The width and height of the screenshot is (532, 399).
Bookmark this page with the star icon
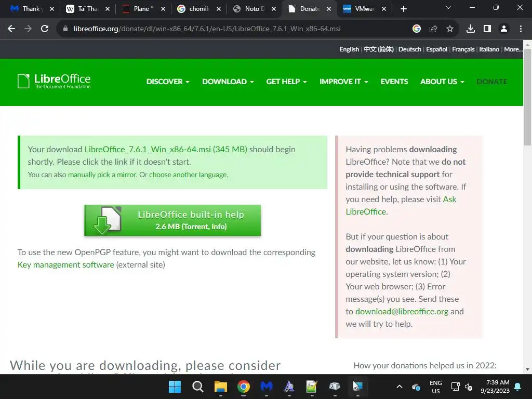tap(450, 29)
